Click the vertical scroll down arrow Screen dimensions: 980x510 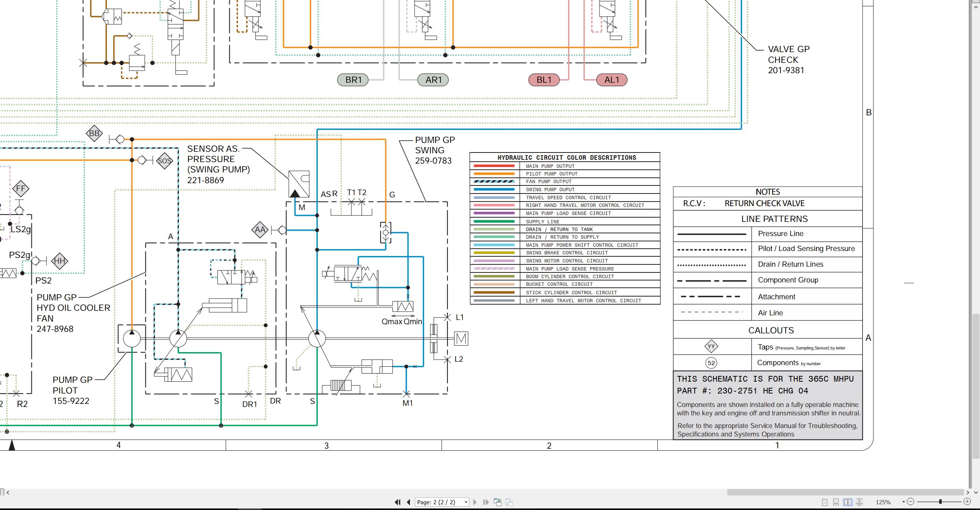[x=976, y=492]
